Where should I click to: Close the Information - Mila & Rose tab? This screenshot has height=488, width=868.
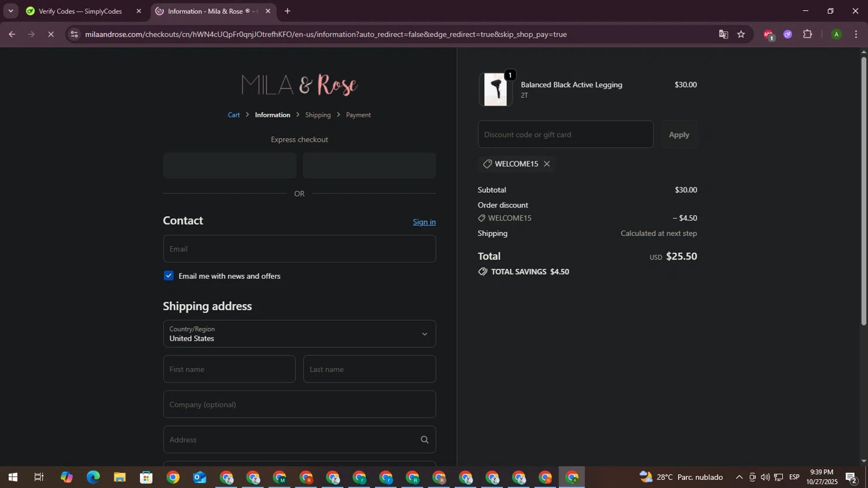(x=268, y=11)
